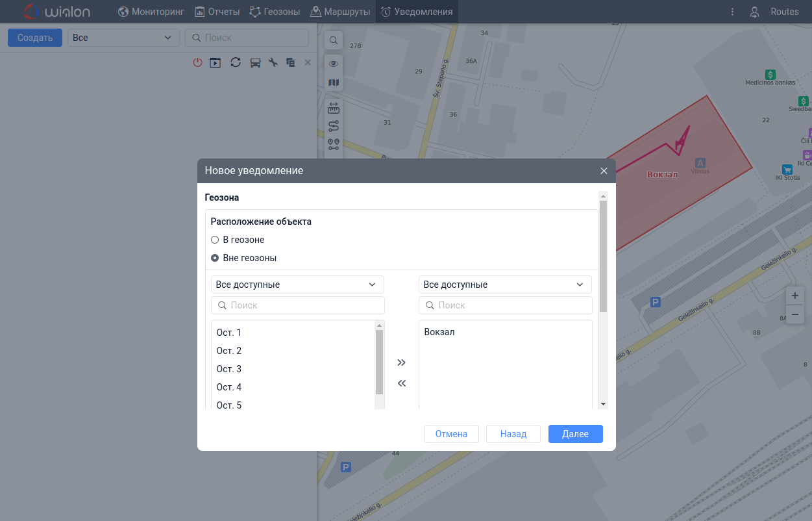Expand the left "Все доступные" dropdown
Screen dimensions: 812x521
click(297, 285)
